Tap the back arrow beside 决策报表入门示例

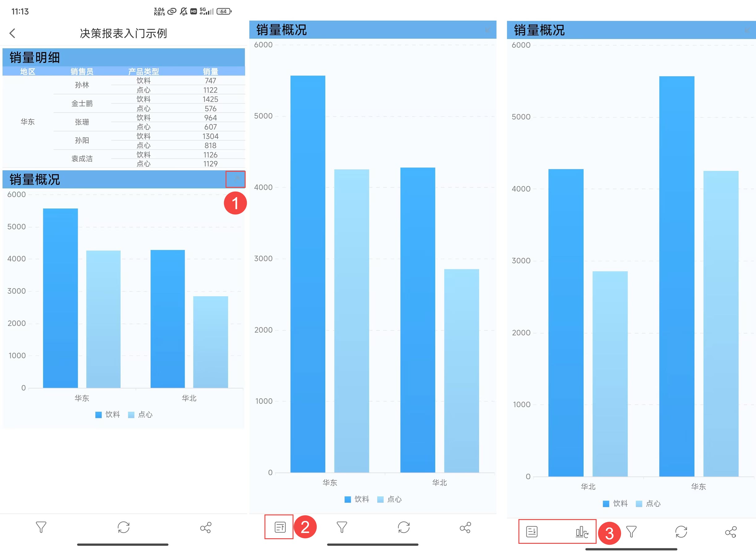(13, 33)
